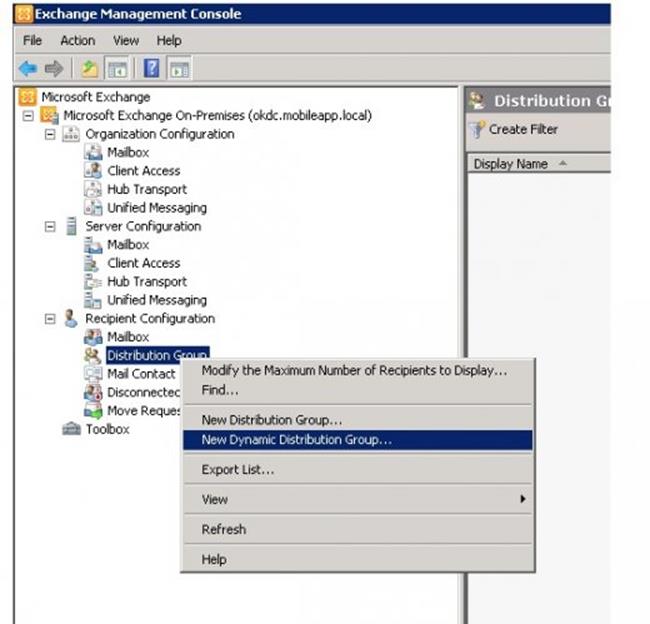Collapse the Organization Configuration node
This screenshot has height=624, width=650.
(x=50, y=134)
